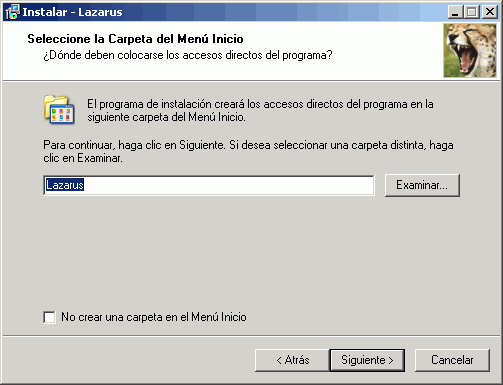
Task: Click the word 'Examinar' in the instruction paragraph
Action: click(100, 158)
